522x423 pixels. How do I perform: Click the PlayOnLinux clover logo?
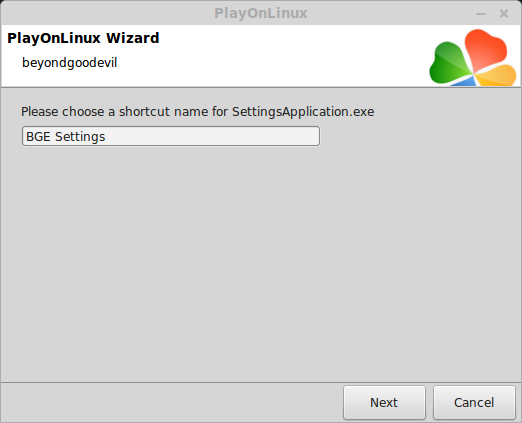(x=473, y=57)
